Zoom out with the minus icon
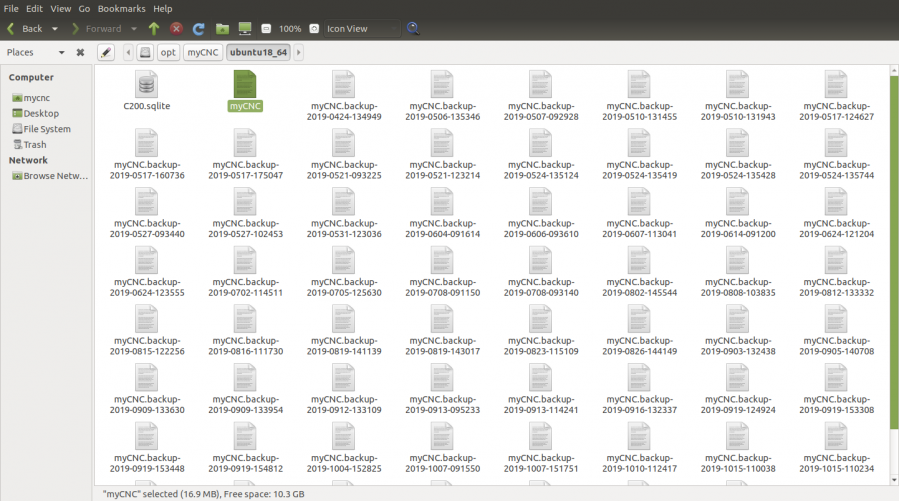The image size is (899, 501). tap(266, 29)
